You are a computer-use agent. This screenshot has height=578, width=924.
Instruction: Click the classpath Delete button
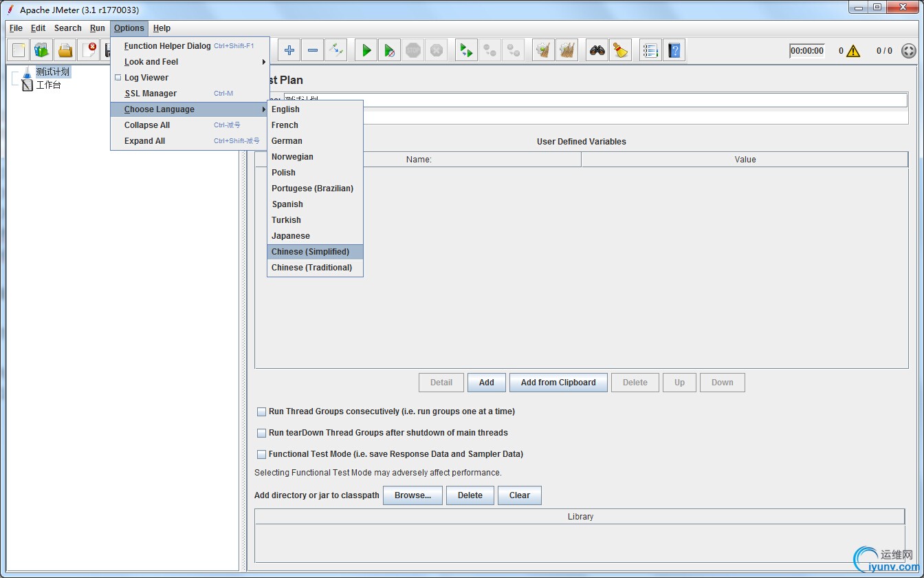470,495
